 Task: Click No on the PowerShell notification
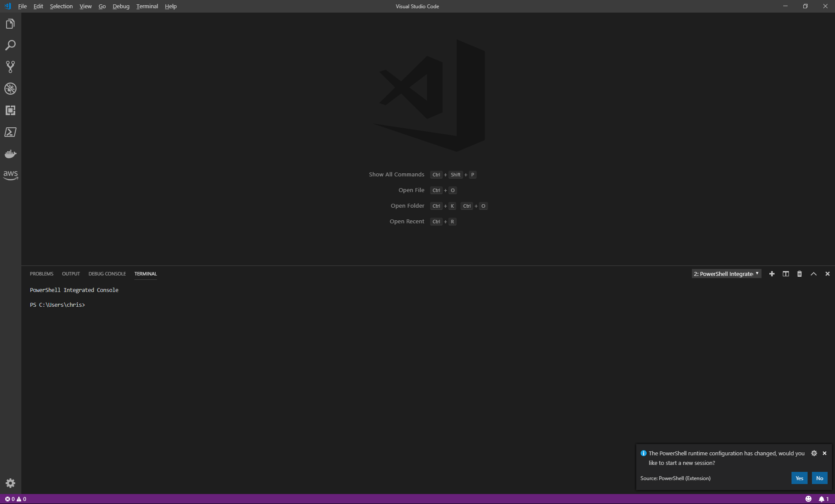tap(819, 478)
